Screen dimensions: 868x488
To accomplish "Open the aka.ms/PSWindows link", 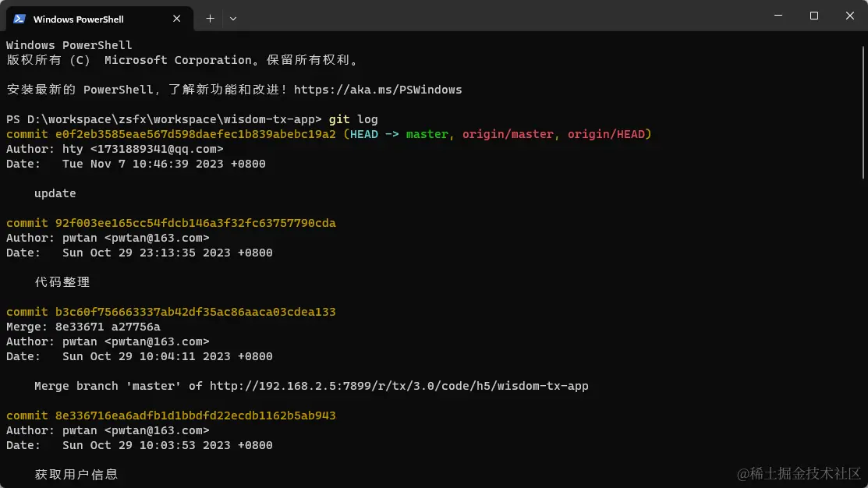I will (x=377, y=90).
